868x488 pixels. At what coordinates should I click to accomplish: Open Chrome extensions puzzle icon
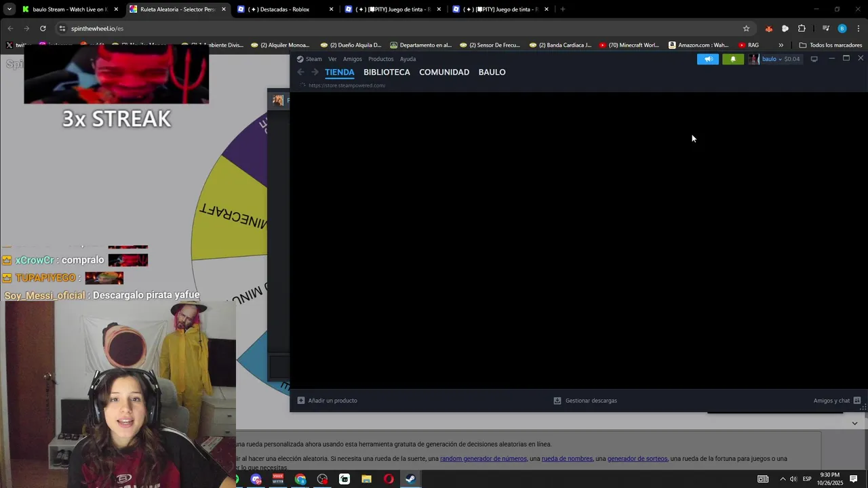point(802,28)
